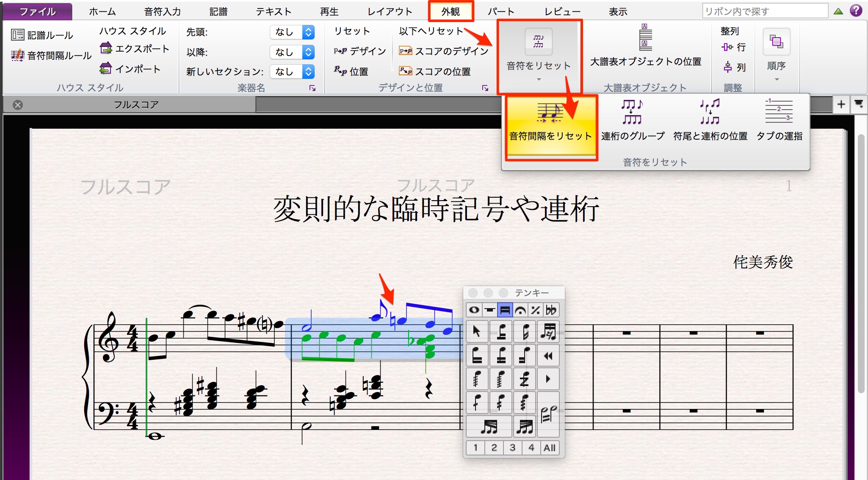
Task: Switch to the 記譜 (Notations) tab
Action: coord(218,11)
